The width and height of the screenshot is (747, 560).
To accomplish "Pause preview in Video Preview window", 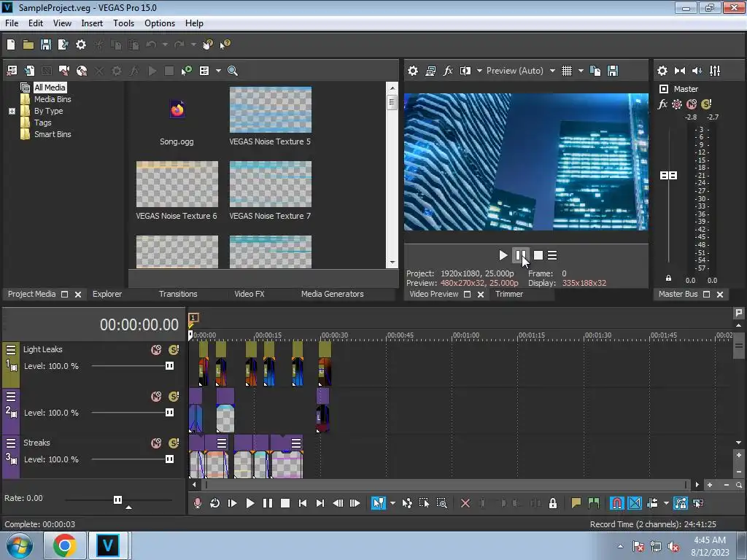I will coord(520,255).
